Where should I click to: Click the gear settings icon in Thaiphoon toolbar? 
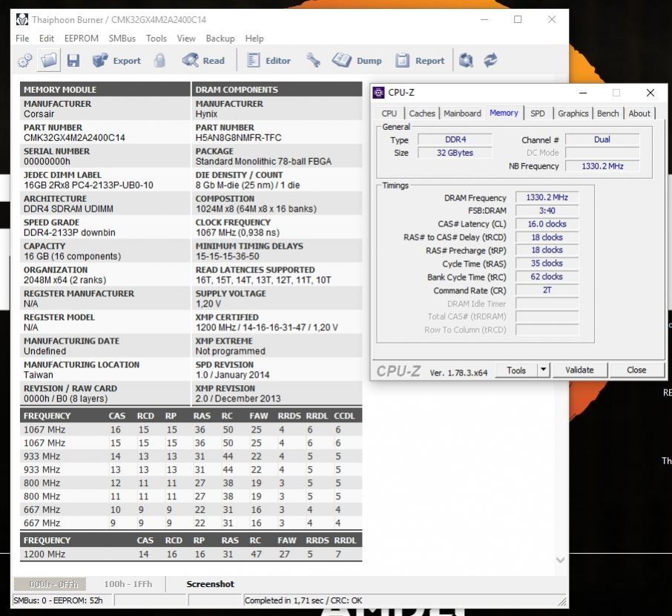pos(25,60)
